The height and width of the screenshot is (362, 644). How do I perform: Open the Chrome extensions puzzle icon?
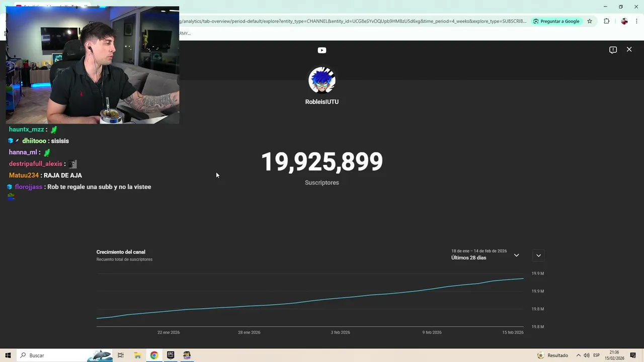click(606, 21)
